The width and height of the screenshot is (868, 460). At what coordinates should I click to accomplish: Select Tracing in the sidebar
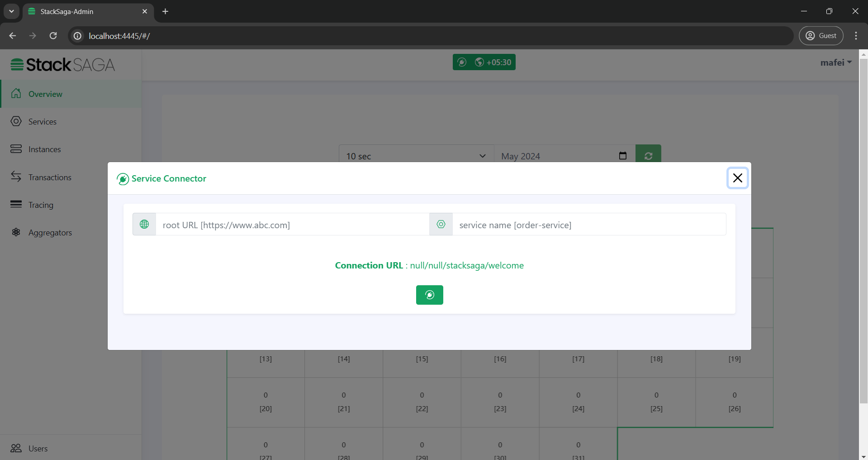coord(54,205)
